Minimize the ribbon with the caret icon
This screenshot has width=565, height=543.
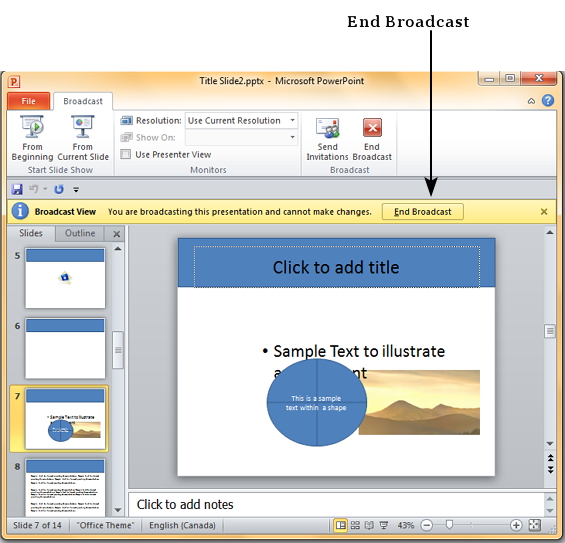[x=531, y=101]
